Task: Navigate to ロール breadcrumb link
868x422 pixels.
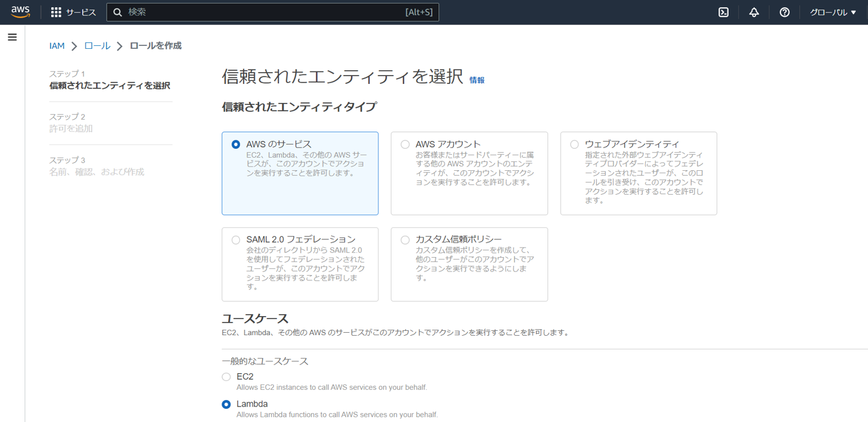Action: [x=97, y=46]
